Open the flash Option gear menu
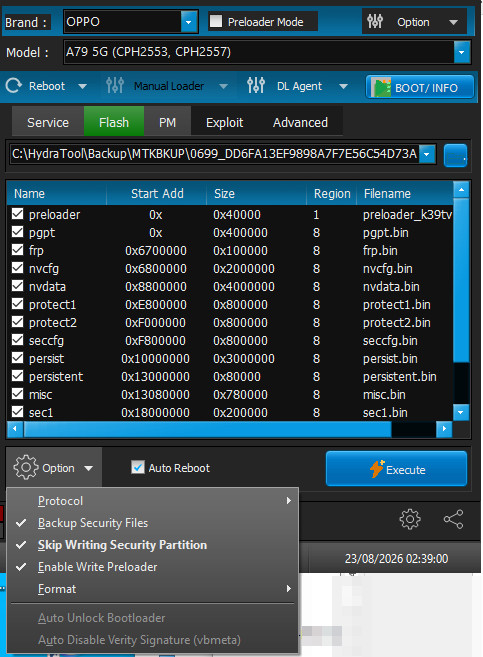The width and height of the screenshot is (483, 657). [x=53, y=468]
